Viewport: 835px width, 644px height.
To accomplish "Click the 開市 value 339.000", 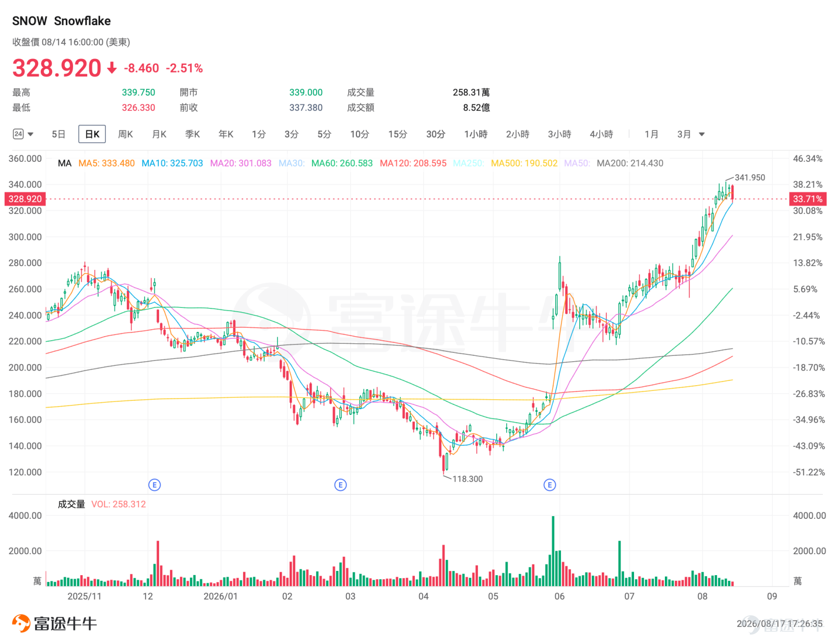I will point(306,92).
